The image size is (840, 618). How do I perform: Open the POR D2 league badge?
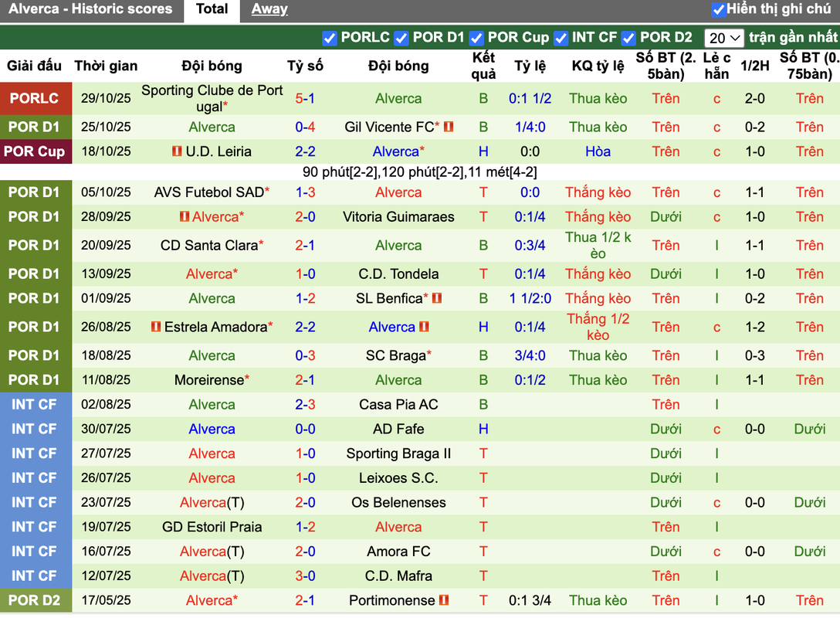pyautogui.click(x=36, y=601)
